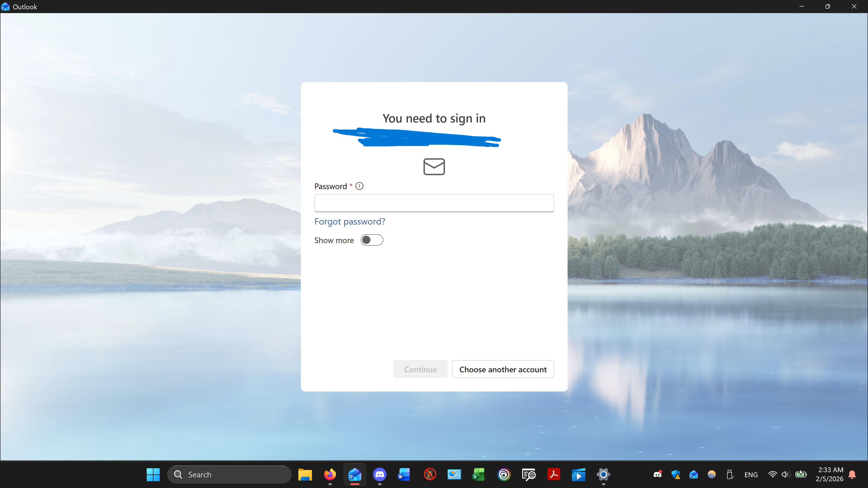Open Adobe Acrobat from the taskbar
This screenshot has width=868, height=488.
click(554, 474)
